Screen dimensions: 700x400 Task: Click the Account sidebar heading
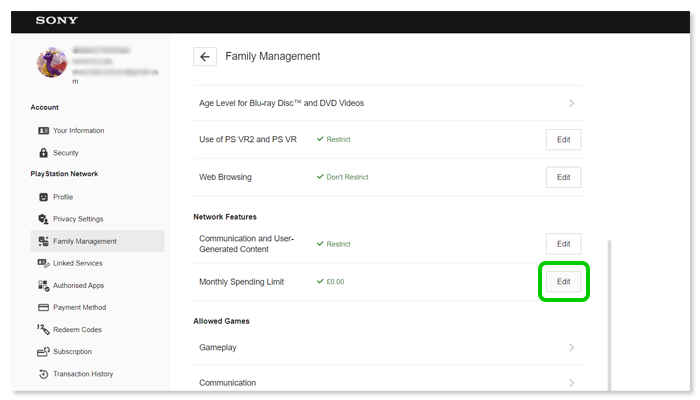pos(45,107)
